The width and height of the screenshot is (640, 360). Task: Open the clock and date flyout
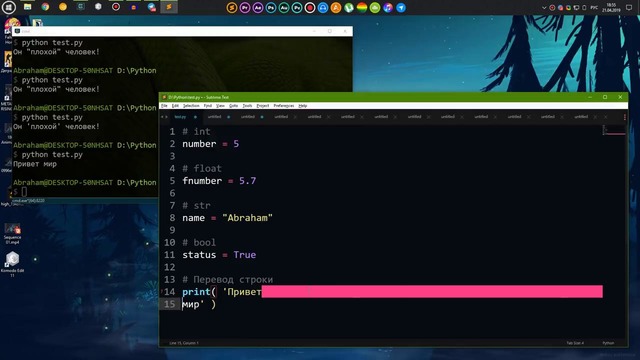pos(611,7)
